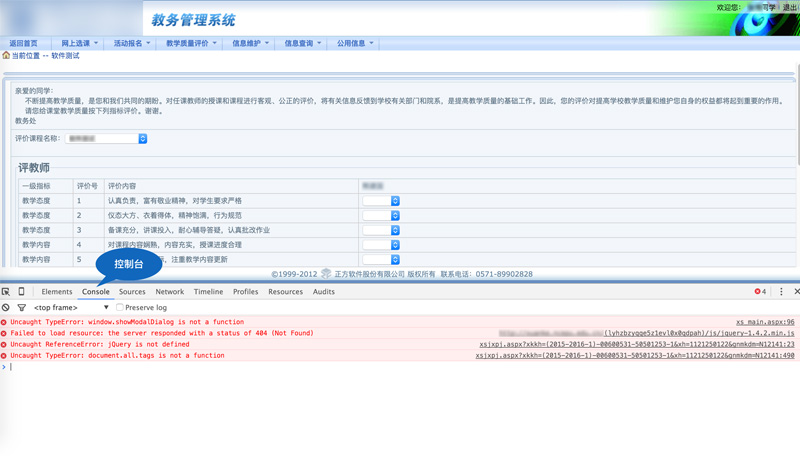
Task: Toggle device mode phone icon
Action: (21, 291)
